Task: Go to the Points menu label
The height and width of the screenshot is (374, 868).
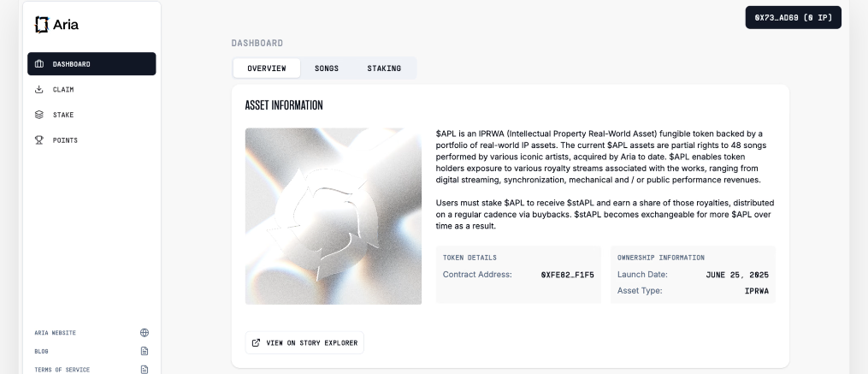Action: point(65,140)
